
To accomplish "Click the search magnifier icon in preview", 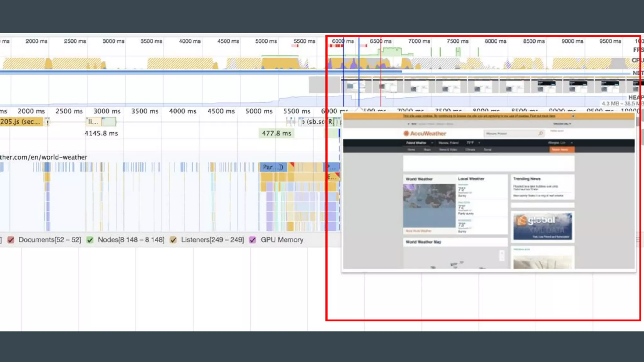I will (541, 134).
